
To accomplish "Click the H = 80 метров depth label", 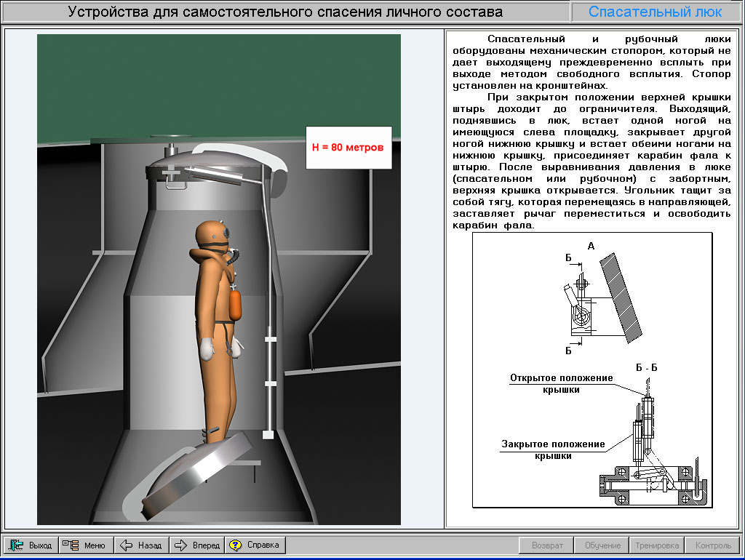I will (x=348, y=147).
